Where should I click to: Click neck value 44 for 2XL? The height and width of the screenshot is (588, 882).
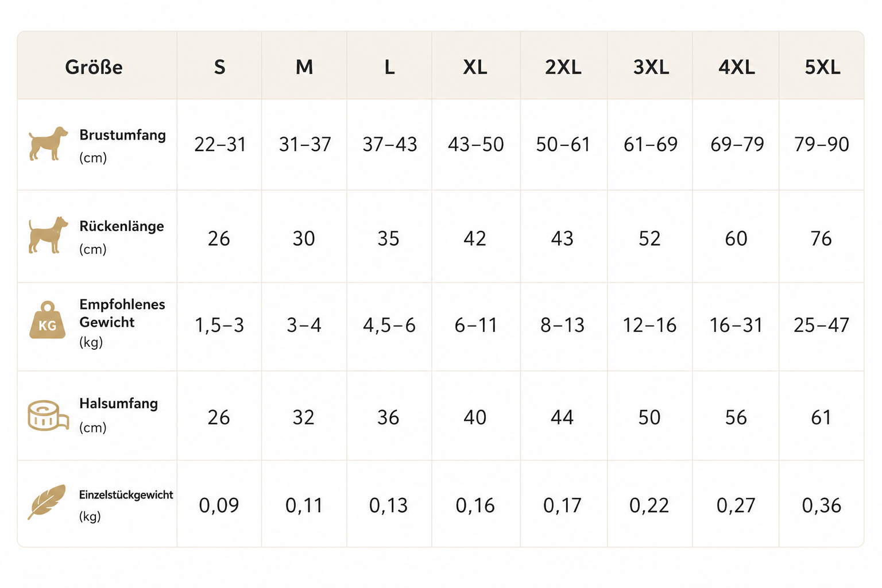click(x=562, y=417)
